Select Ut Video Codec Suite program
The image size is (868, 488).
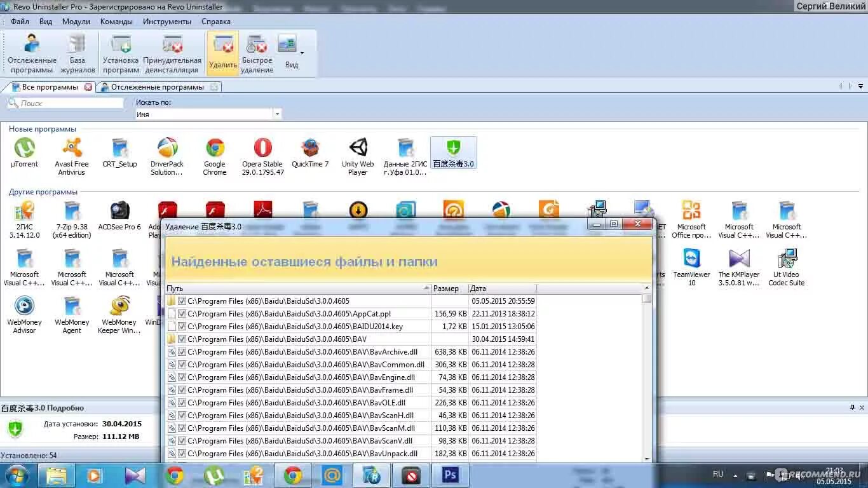point(787,268)
